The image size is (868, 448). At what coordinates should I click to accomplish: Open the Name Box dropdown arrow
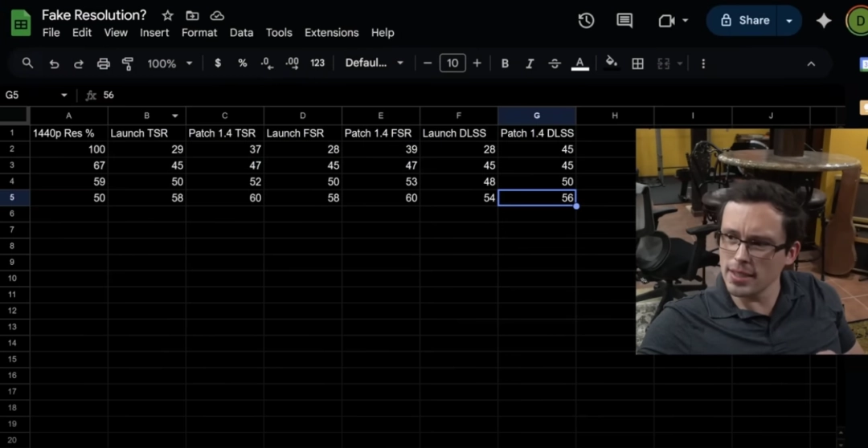click(64, 96)
